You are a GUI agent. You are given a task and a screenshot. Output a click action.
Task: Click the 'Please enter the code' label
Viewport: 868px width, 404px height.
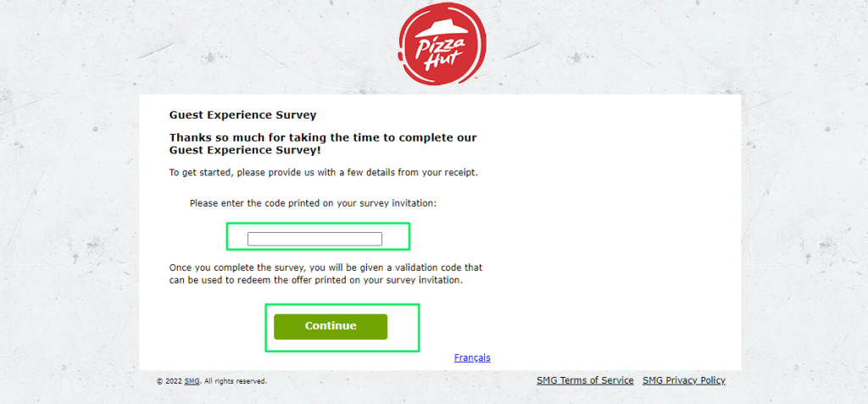click(314, 203)
